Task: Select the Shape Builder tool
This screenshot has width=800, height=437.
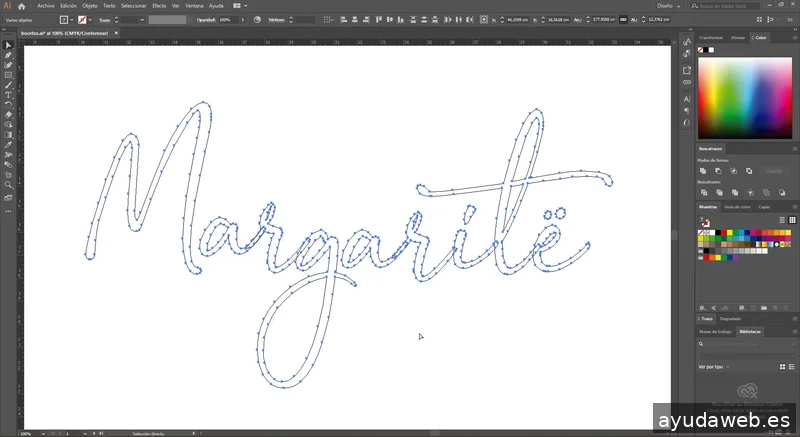Action: (x=8, y=125)
